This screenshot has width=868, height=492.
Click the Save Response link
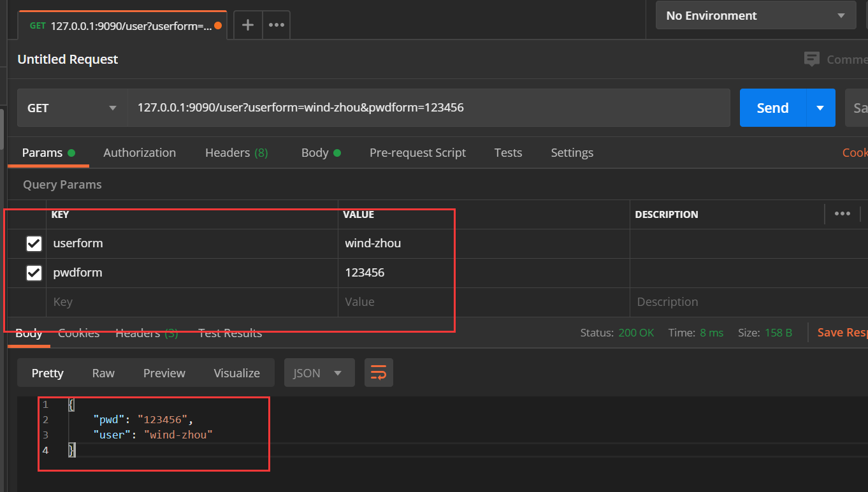tap(841, 333)
